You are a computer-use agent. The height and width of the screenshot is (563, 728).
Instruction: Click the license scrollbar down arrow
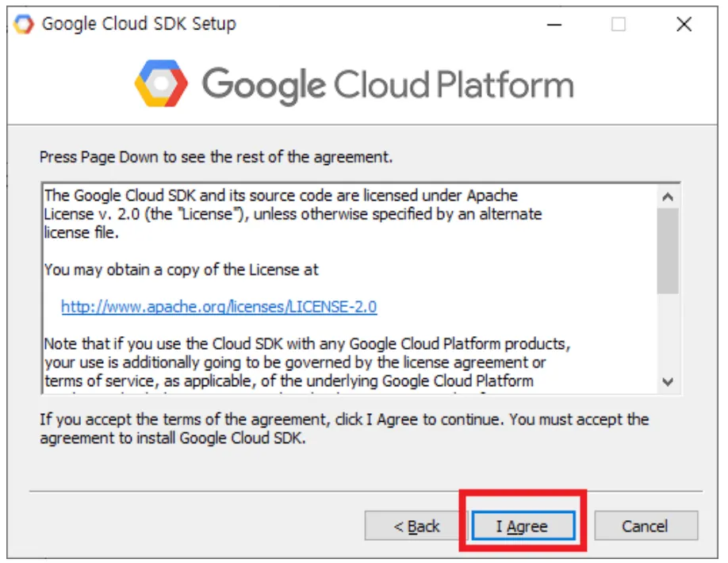tap(668, 381)
